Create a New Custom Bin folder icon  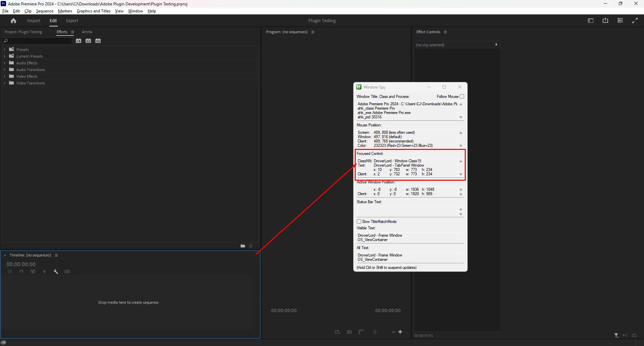(x=243, y=246)
